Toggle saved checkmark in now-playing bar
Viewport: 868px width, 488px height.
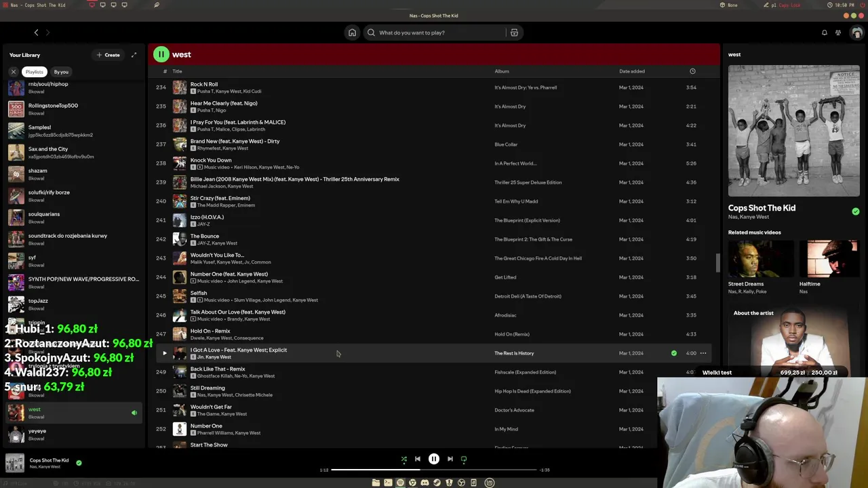[x=79, y=463]
